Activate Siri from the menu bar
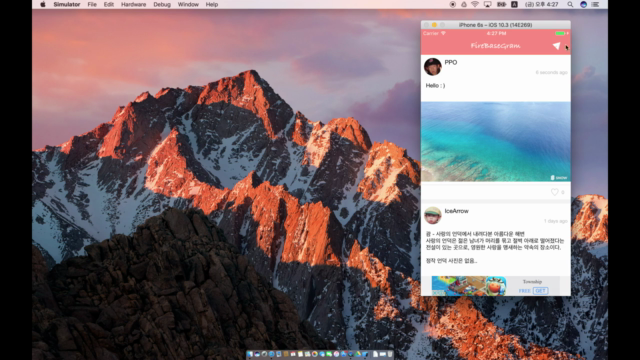The width and height of the screenshot is (640, 360). tap(583, 4)
